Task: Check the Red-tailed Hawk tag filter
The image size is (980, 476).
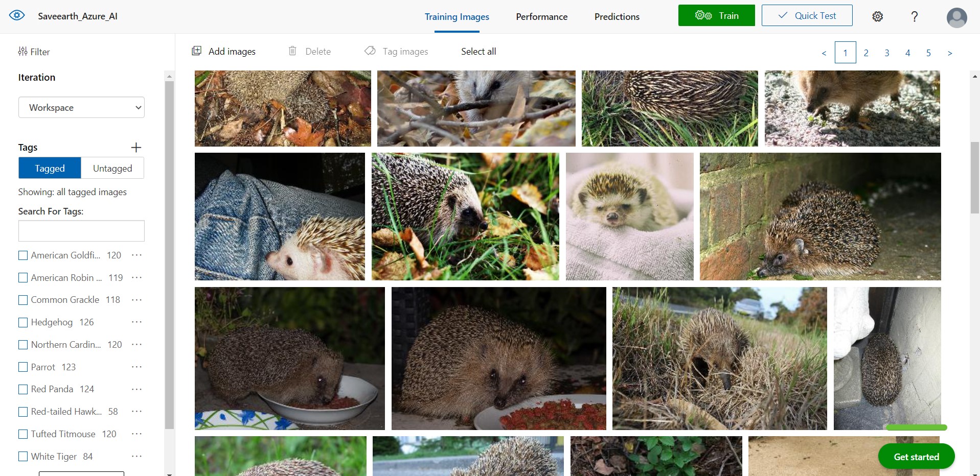Action: click(23, 412)
